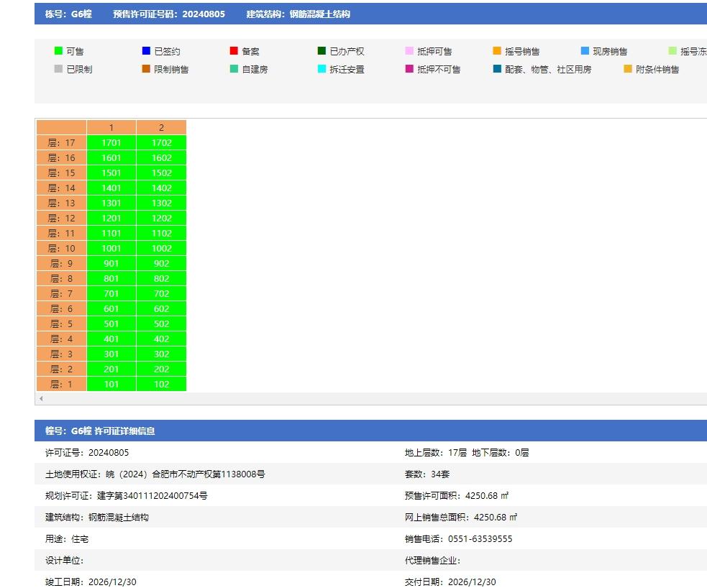Screen dimensions: 707x588
Task: Click 预售许可证号码: 20240805 in header
Action: (169, 14)
